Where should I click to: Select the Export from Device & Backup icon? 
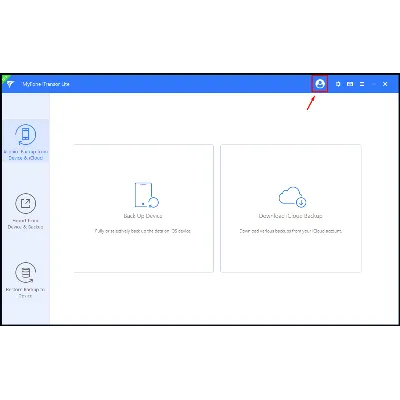coord(25,203)
